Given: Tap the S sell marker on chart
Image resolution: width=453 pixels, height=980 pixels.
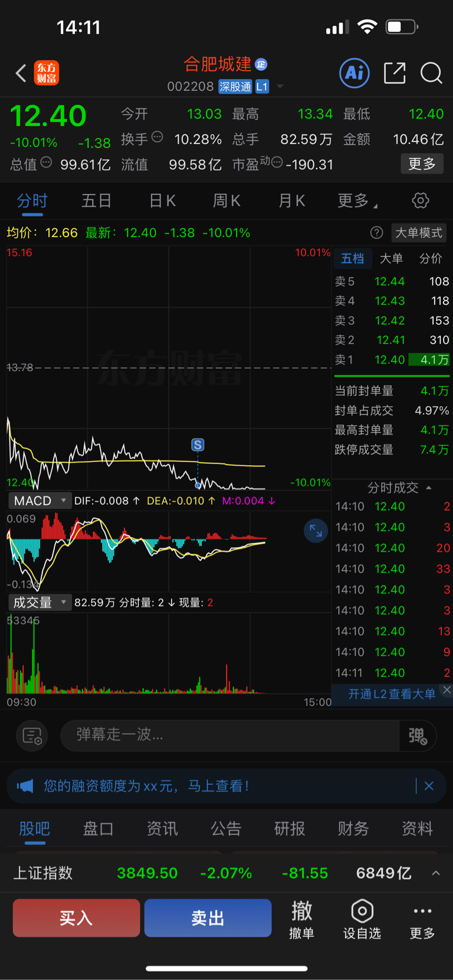Looking at the screenshot, I should pos(198,445).
